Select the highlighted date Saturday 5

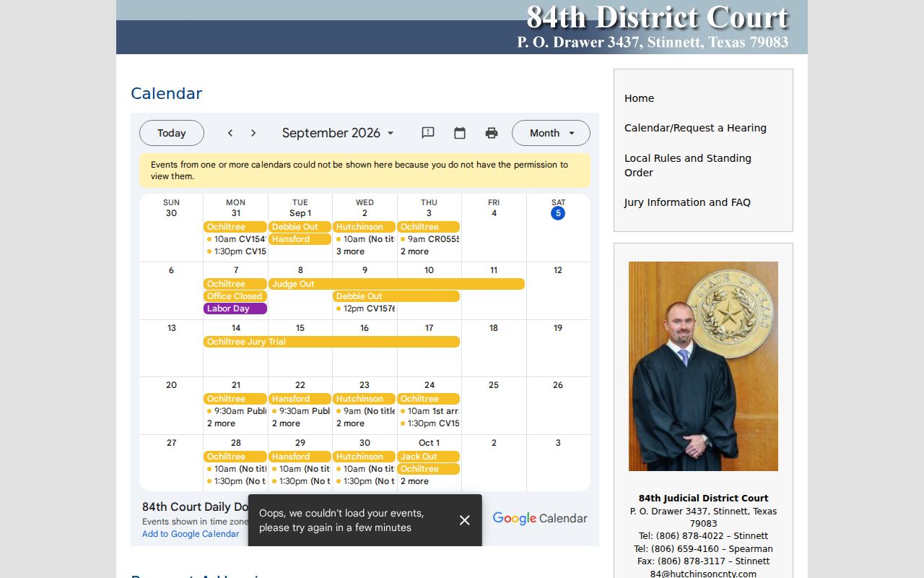tap(558, 213)
